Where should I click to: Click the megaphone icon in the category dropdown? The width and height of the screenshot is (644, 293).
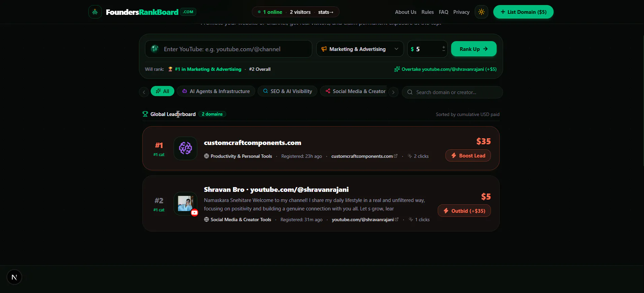(x=324, y=49)
